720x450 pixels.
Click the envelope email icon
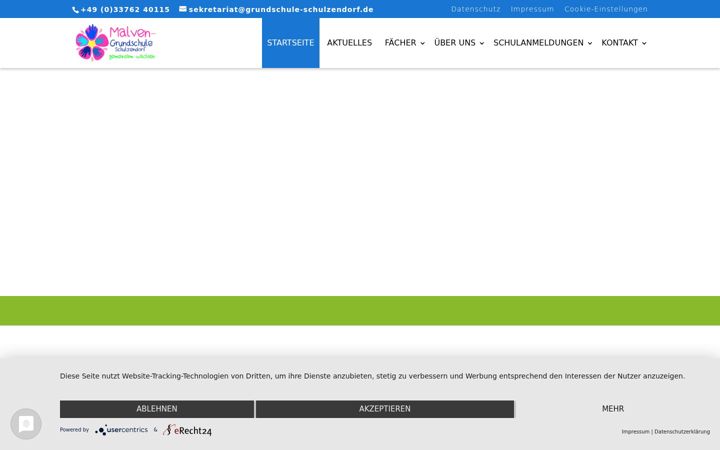click(183, 9)
